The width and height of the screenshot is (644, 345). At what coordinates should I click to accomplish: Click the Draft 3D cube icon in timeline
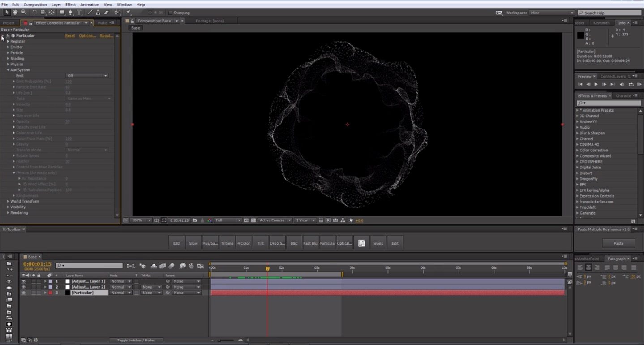[142, 266]
